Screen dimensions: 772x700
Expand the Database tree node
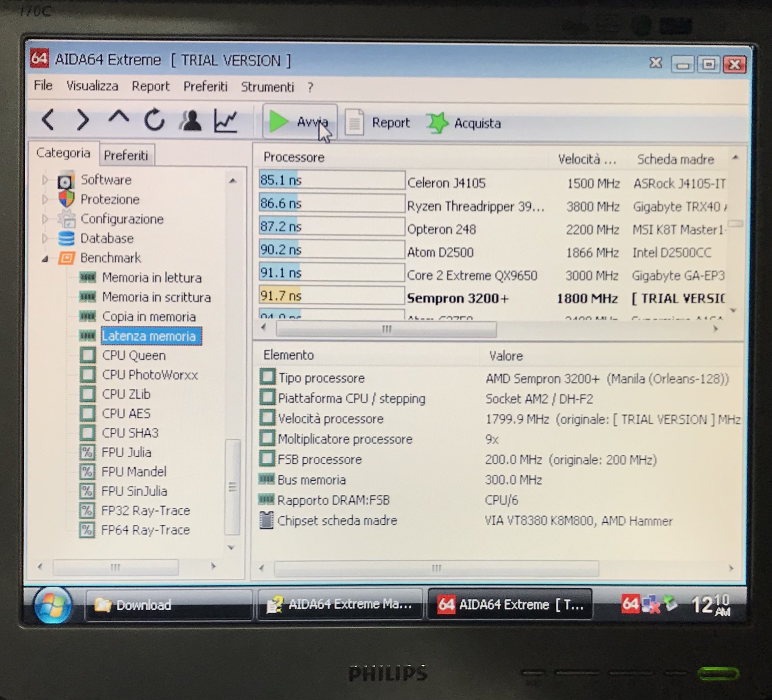tap(45, 238)
